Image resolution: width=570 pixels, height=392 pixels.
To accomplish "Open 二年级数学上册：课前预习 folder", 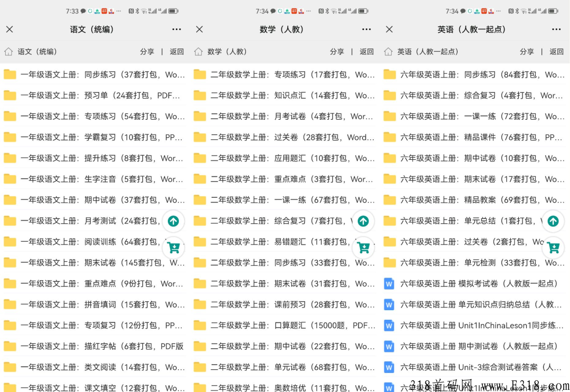I will point(284,304).
